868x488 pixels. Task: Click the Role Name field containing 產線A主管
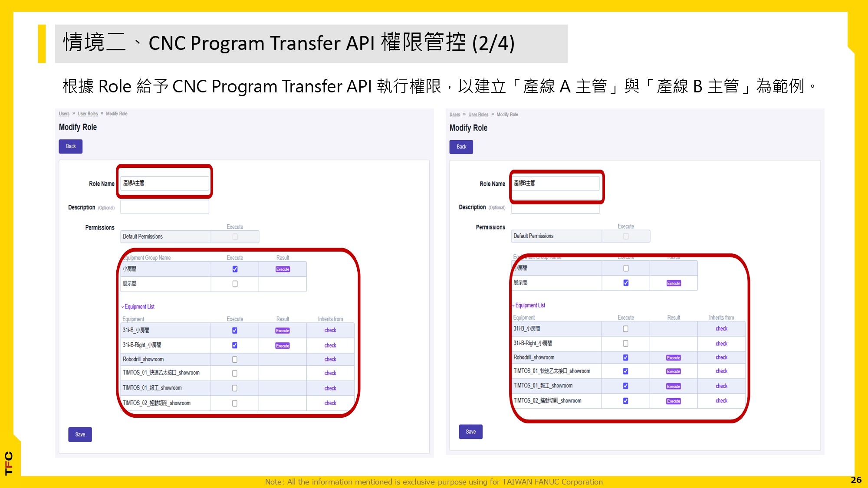164,183
